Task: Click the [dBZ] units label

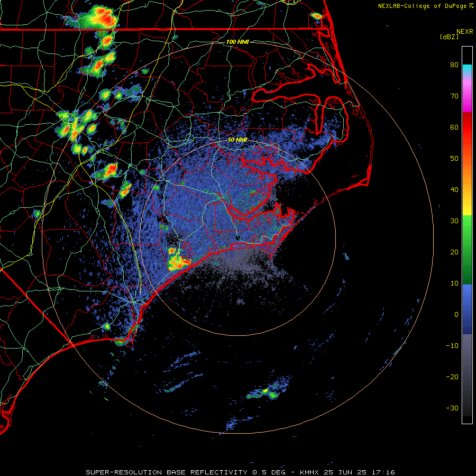Action: click(449, 37)
